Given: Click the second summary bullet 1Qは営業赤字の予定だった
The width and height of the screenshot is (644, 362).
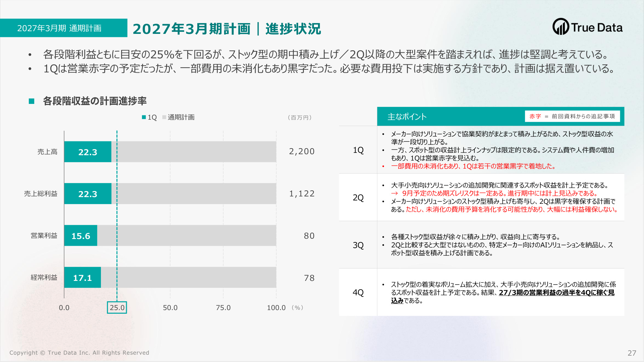Looking at the screenshot, I should (x=329, y=69).
